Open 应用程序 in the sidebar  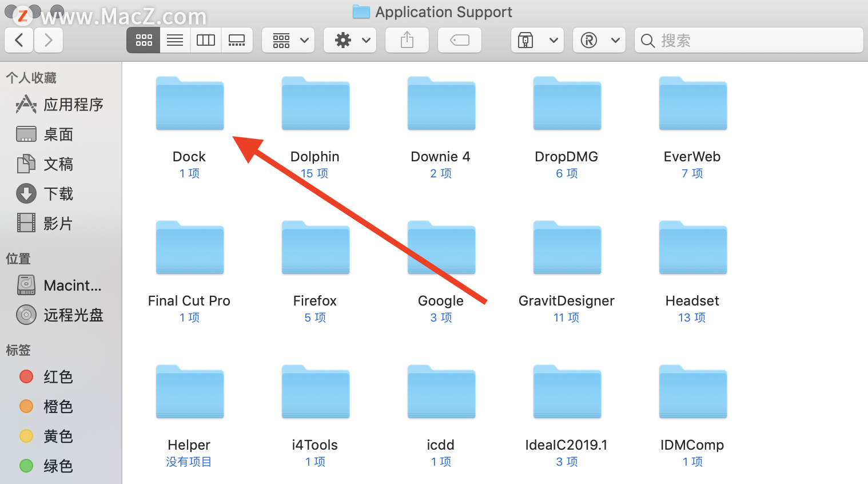click(61, 105)
